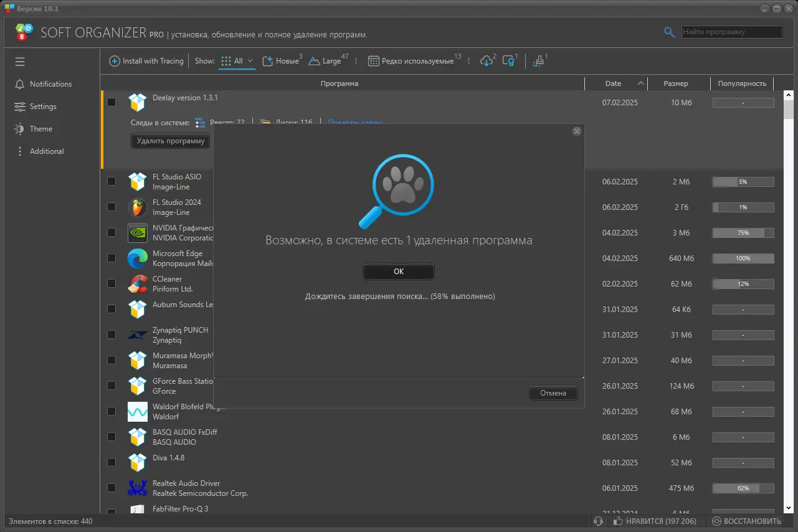Click the NVIDIA 75% popularity bar
This screenshot has width=798, height=532.
[x=743, y=233]
